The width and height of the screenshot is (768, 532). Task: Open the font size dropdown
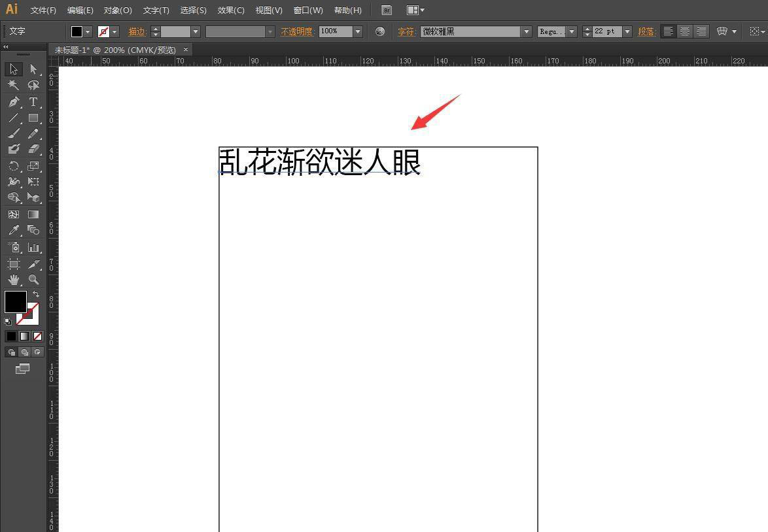[x=627, y=31]
